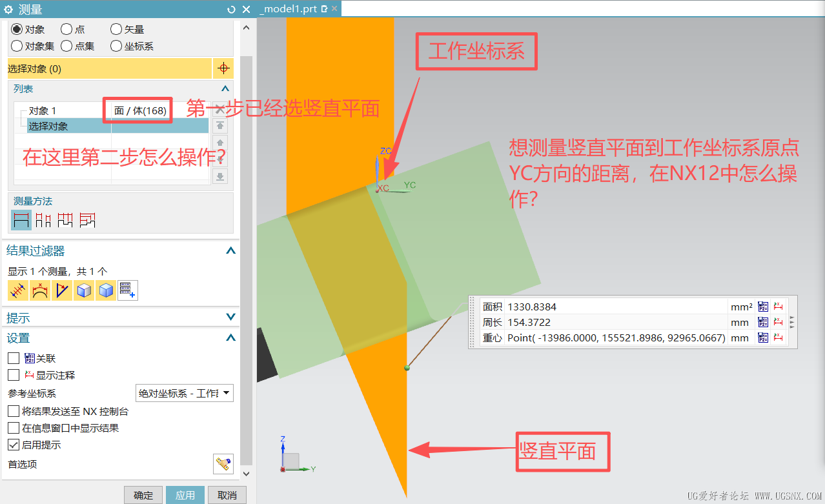Select the 对象 radio button

17,29
